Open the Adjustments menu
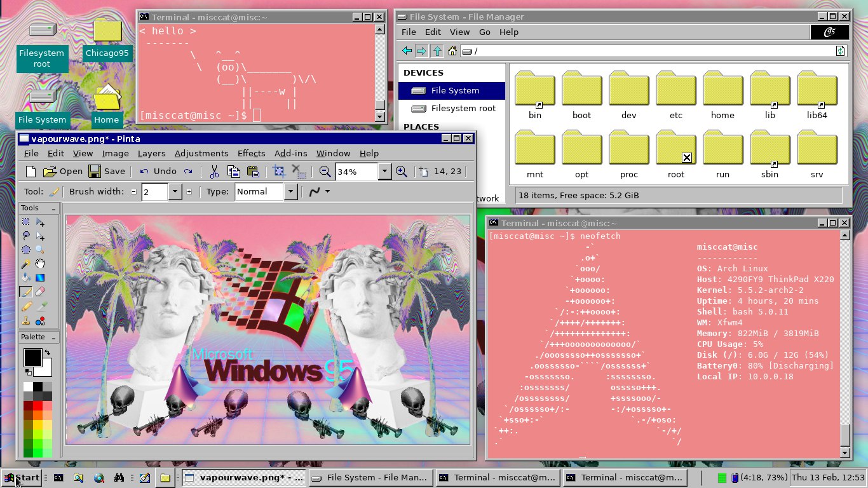Viewport: 868px width, 488px height. 201,153
